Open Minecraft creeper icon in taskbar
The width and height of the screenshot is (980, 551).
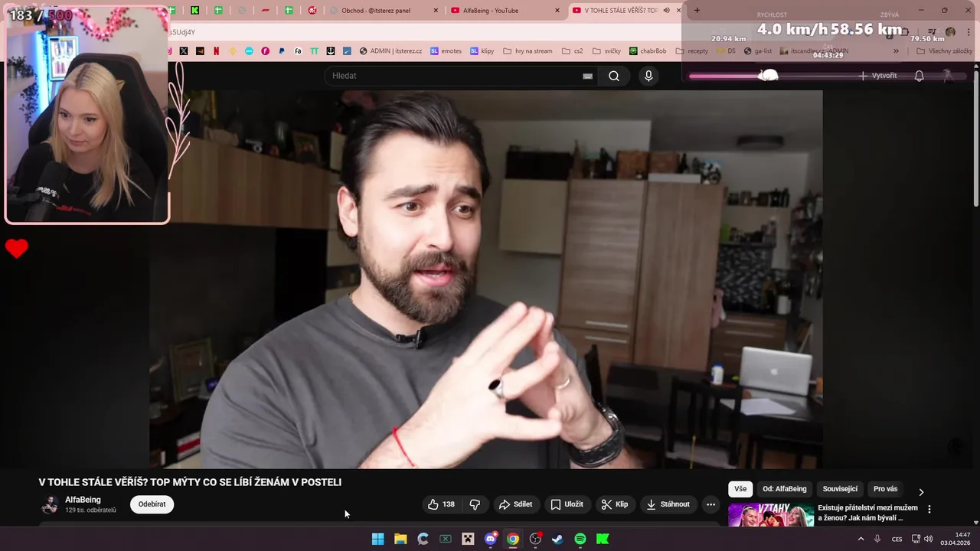coord(468,539)
